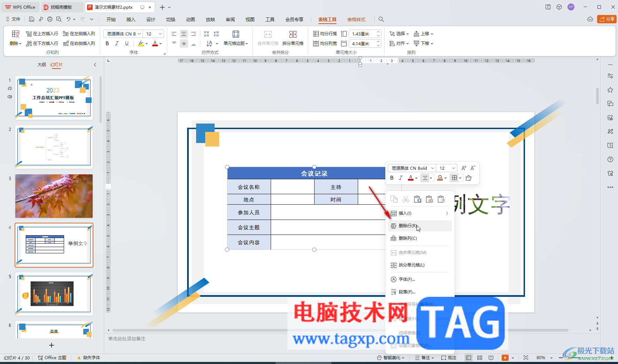Expand the 上移 move up dropdown
The width and height of the screenshot is (618, 364).
424,34
